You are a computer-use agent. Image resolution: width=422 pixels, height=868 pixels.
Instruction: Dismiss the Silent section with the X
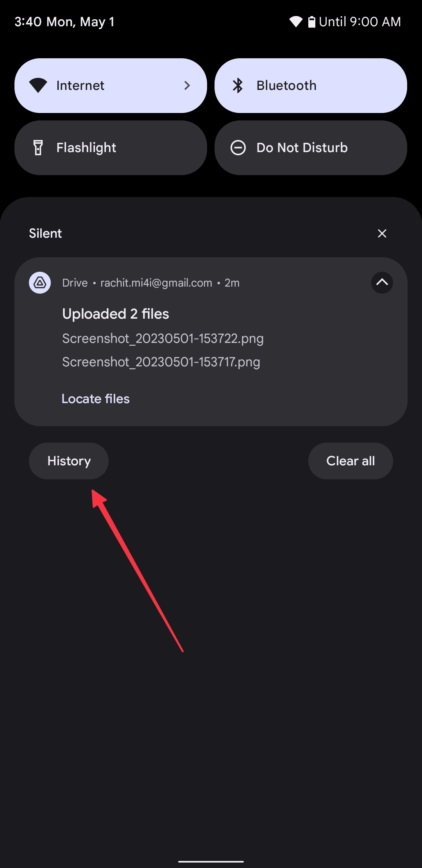[382, 233]
